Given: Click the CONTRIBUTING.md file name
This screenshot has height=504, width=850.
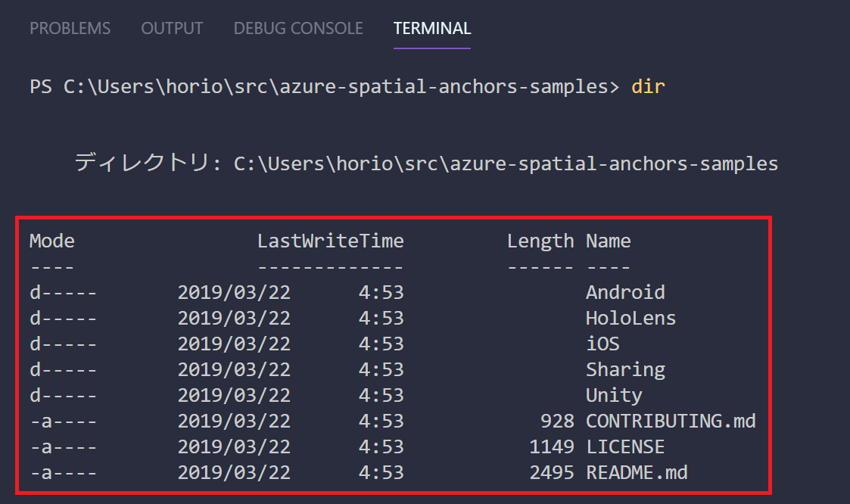Looking at the screenshot, I should click(671, 421).
